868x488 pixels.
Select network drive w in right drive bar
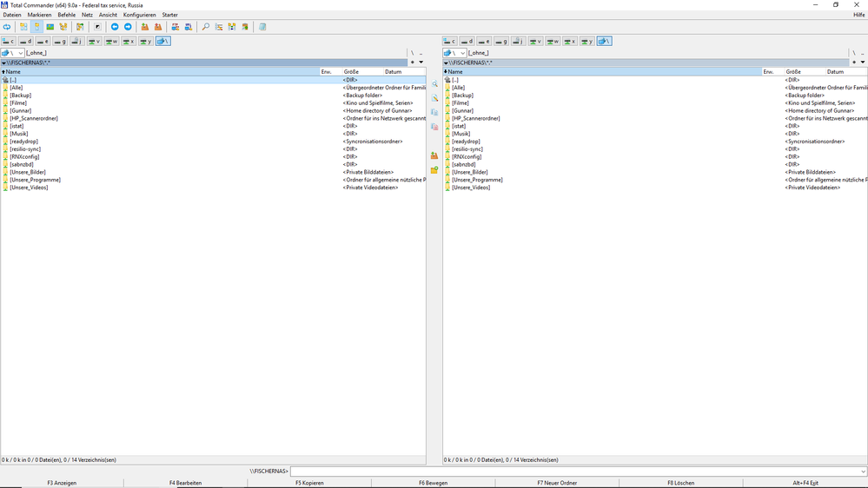[553, 41]
